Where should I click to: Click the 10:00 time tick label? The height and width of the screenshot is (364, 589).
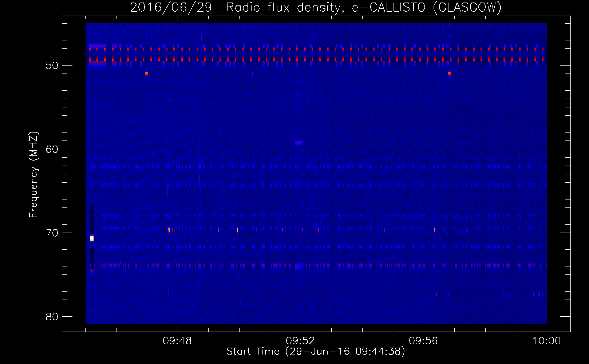point(546,341)
